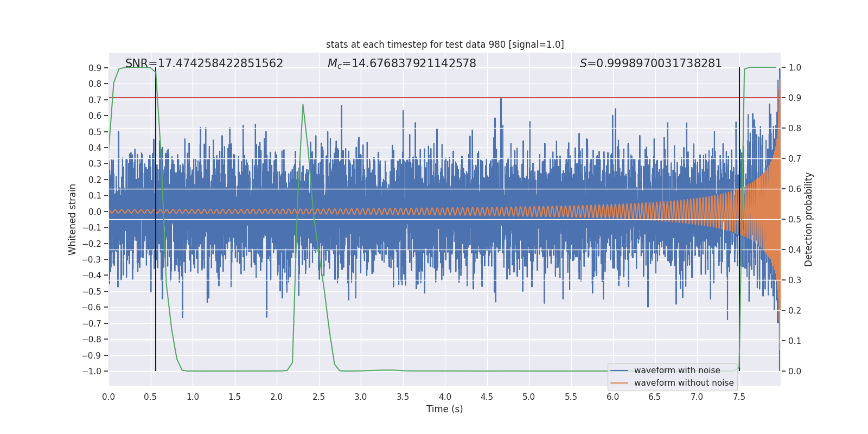Image resolution: width=868 pixels, height=434 pixels.
Task: Select the 0.0 tick on the Time axis
Action: point(108,397)
